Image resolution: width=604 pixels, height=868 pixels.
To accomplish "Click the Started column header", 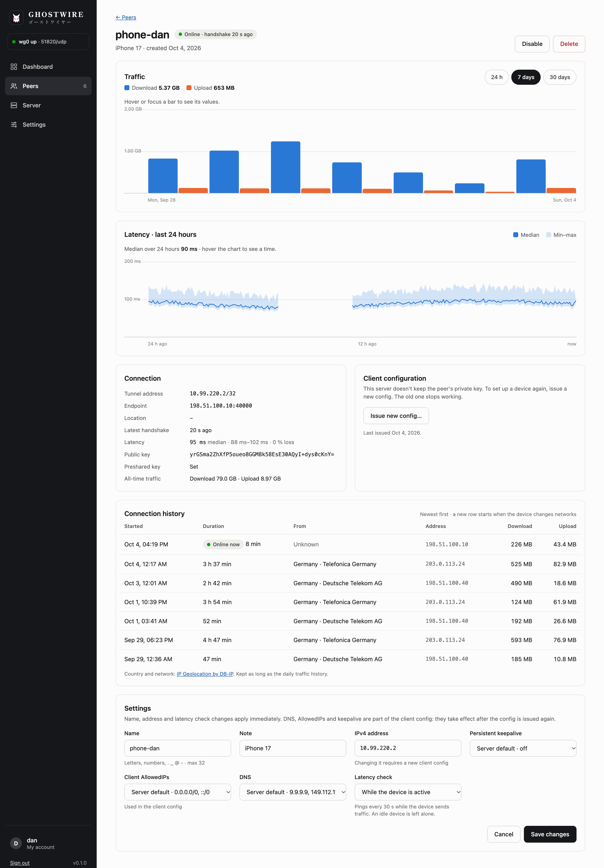I will [x=133, y=526].
